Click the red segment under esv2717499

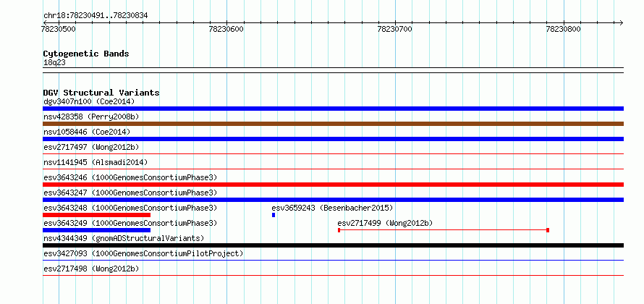(x=444, y=230)
